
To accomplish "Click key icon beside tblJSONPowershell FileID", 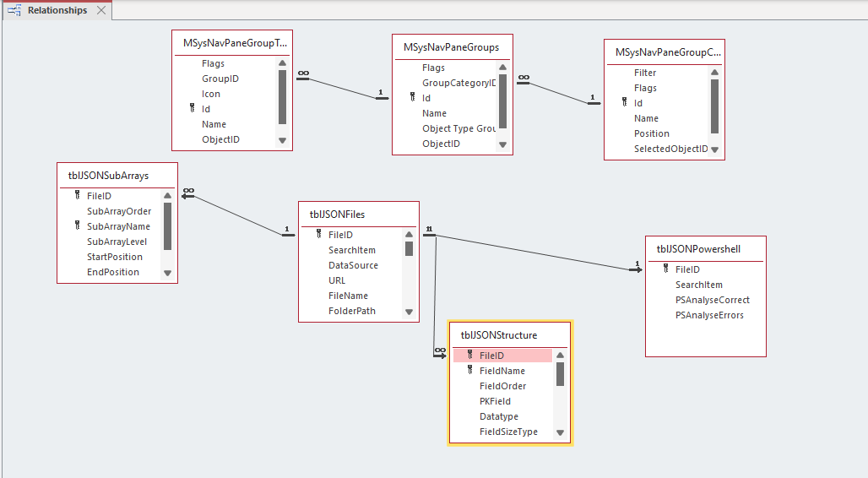I will coord(666,269).
